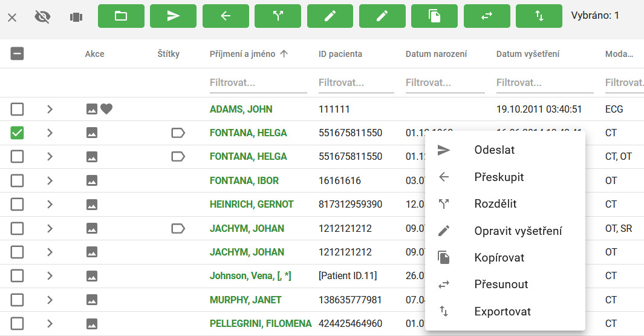Check the PELLEGRINI, FILOMENA row checkbox
Image resolution: width=644 pixels, height=336 pixels.
coord(18,324)
